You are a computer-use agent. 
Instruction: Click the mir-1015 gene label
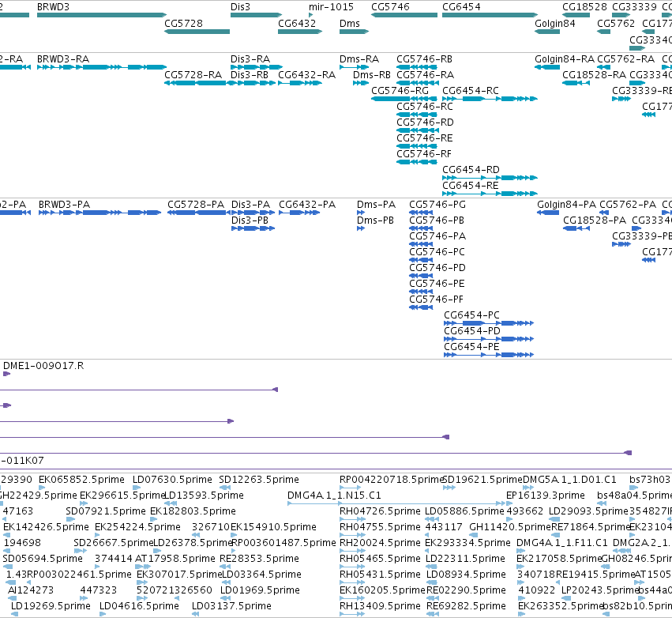[331, 7]
